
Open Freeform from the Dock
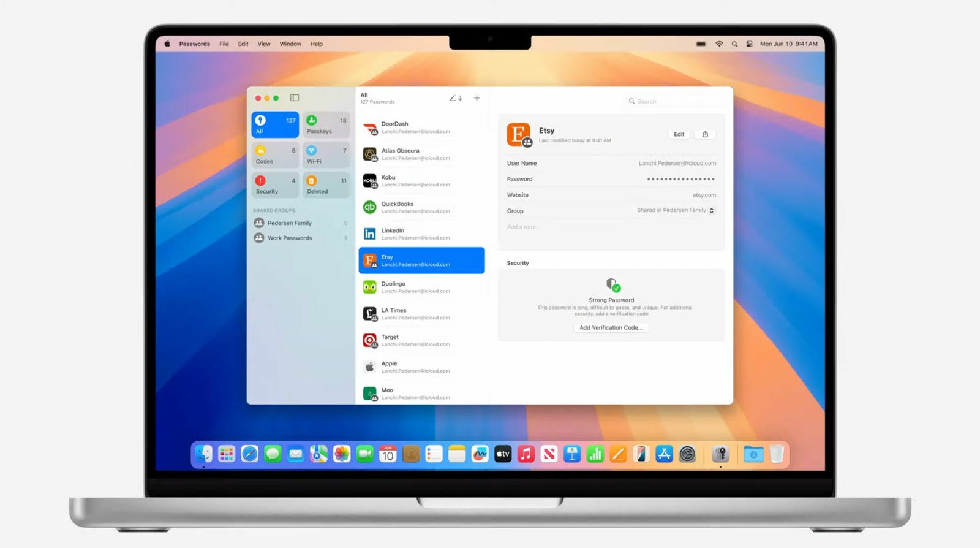(480, 454)
